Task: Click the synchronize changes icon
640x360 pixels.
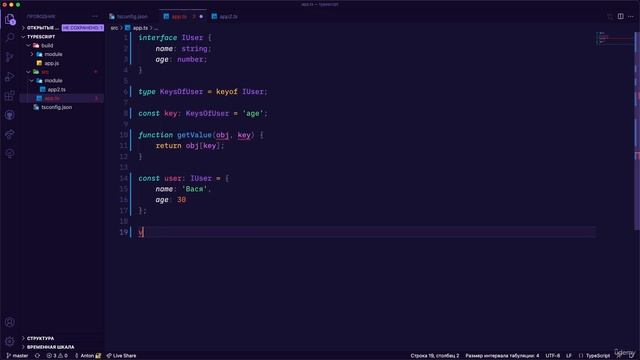Action: (x=37, y=356)
